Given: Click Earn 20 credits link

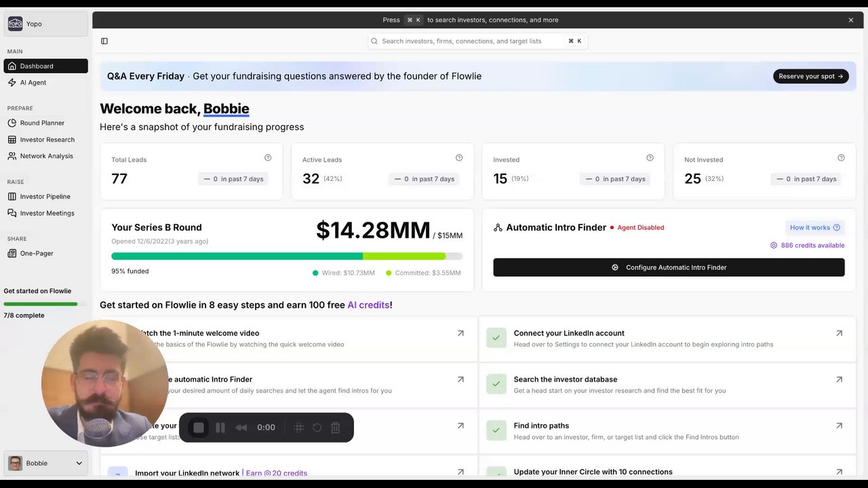Looking at the screenshot, I should 276,473.
